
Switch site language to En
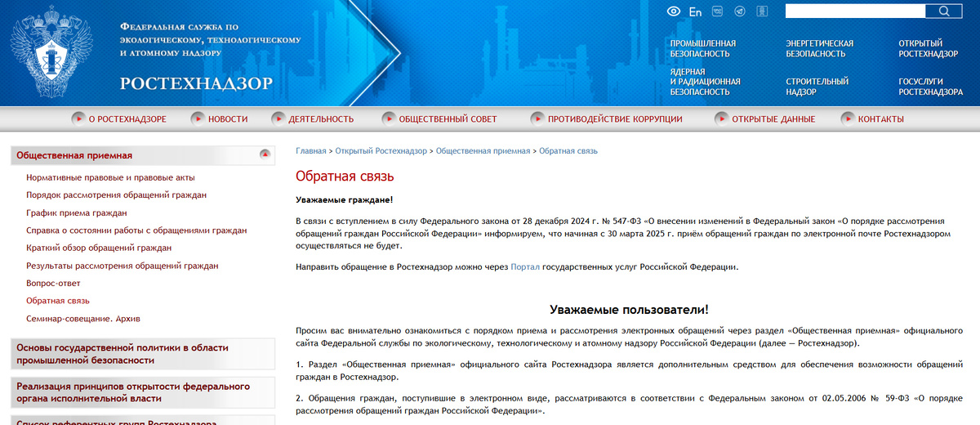coord(696,12)
